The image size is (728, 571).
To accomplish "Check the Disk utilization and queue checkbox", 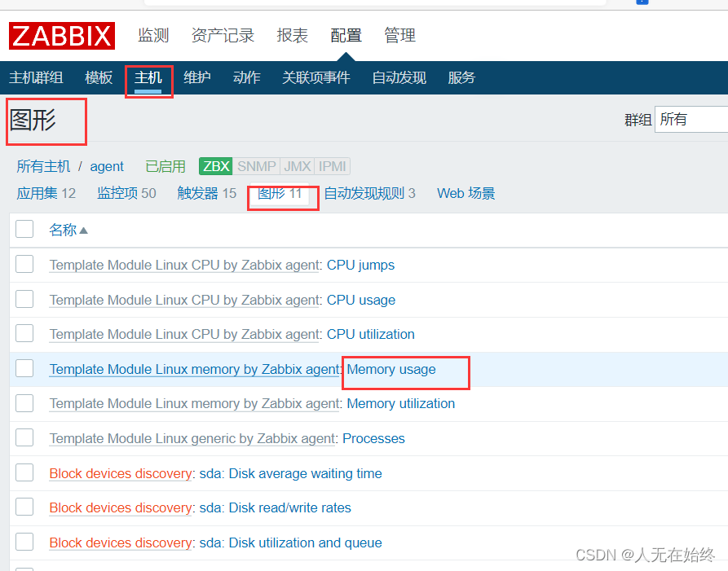I will pos(24,542).
